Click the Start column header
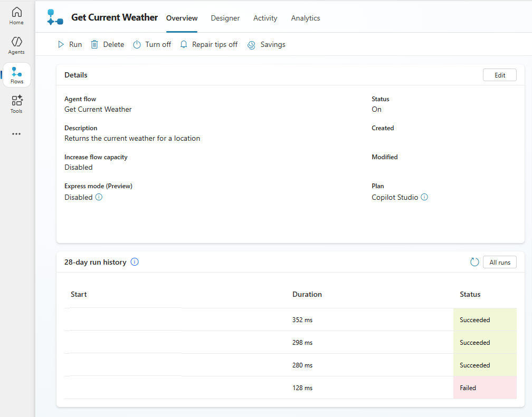532x417 pixels. click(x=79, y=294)
